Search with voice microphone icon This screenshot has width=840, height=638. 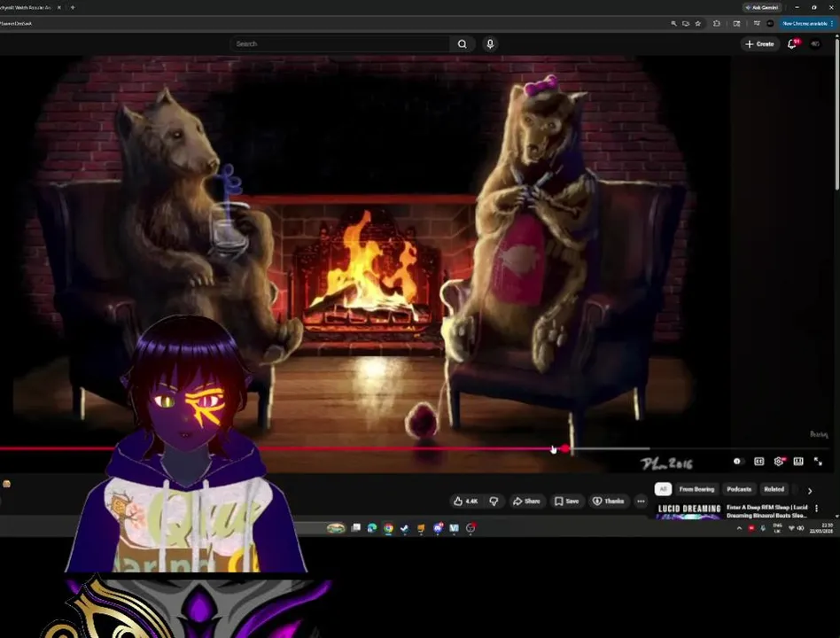coord(490,44)
